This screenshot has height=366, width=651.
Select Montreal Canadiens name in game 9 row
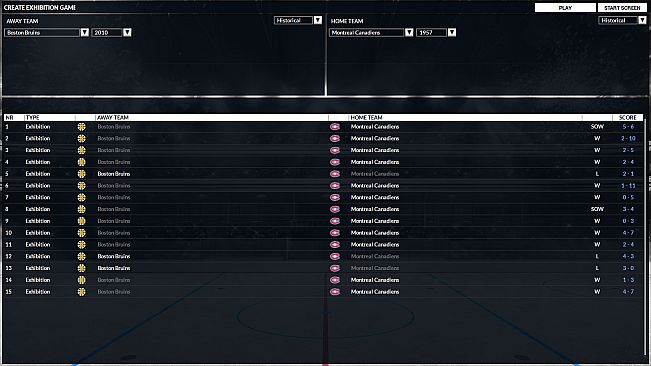click(x=374, y=221)
